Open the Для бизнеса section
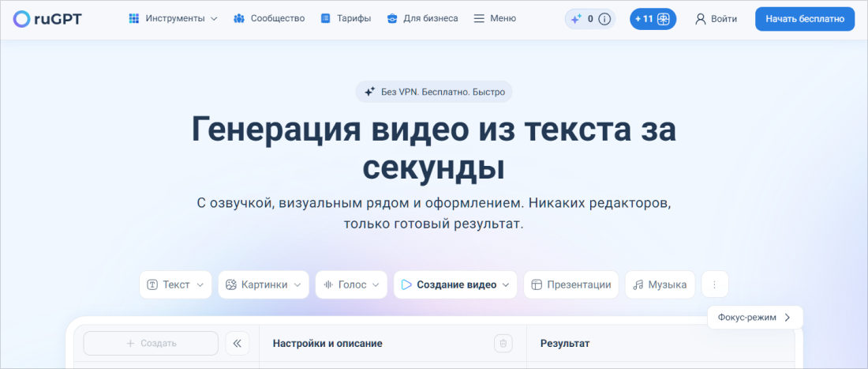The height and width of the screenshot is (369, 868). pos(422,18)
